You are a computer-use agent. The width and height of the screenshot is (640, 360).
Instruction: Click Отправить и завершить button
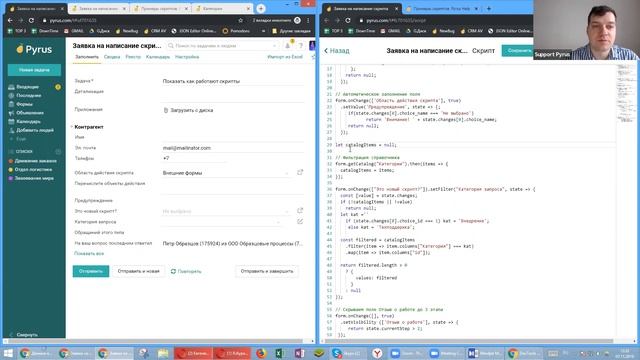click(x=267, y=271)
